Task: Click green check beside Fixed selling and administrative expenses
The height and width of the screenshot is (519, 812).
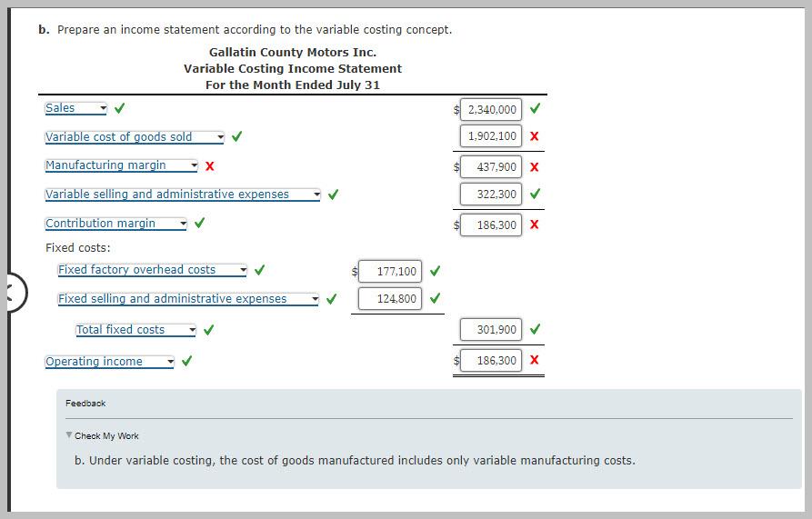Action: click(x=331, y=298)
